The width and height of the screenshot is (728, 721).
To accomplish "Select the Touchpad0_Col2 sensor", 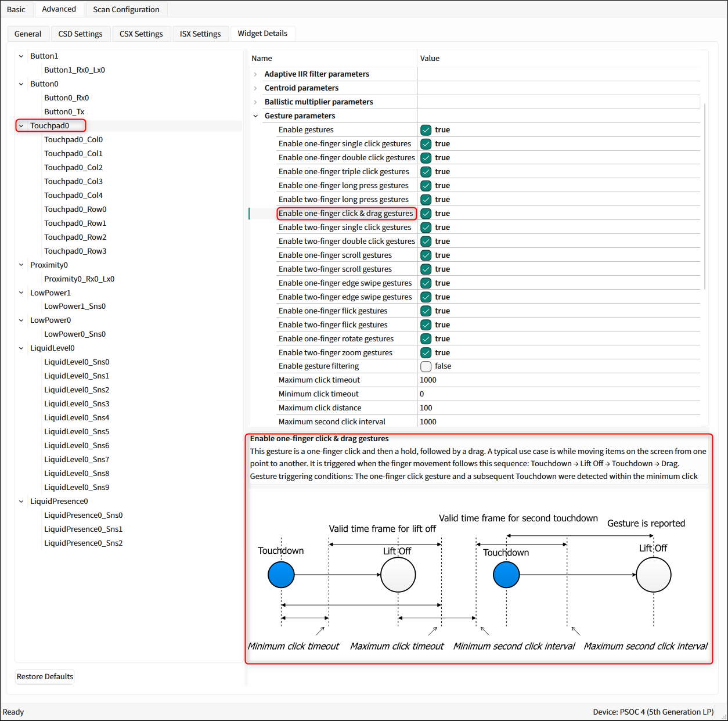I will tap(73, 168).
